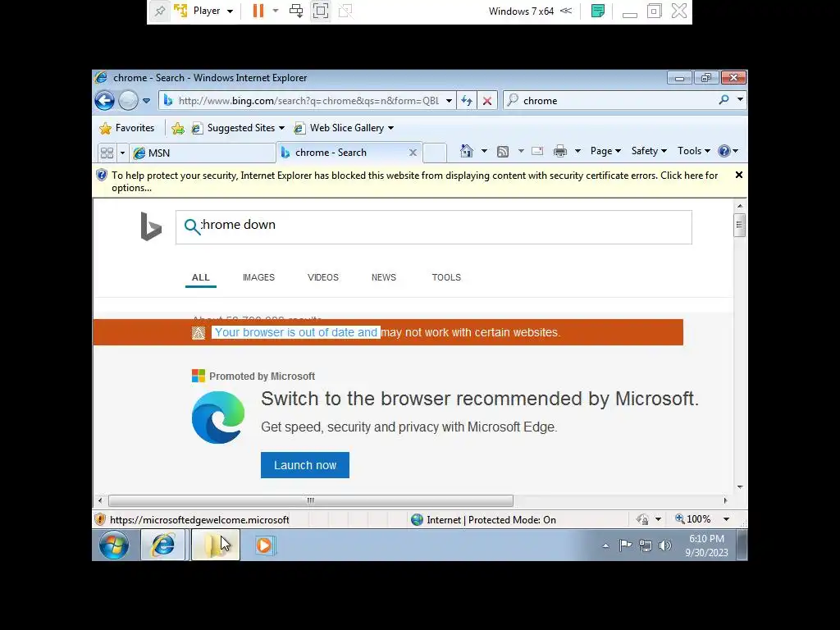Click Internet Explorer taskbar icon
The image size is (840, 630).
tap(163, 546)
